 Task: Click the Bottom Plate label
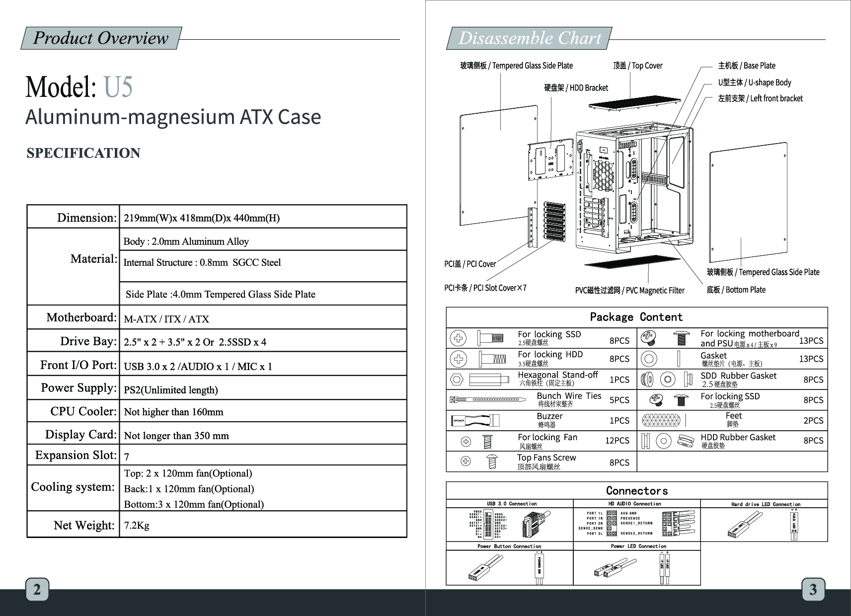736,290
